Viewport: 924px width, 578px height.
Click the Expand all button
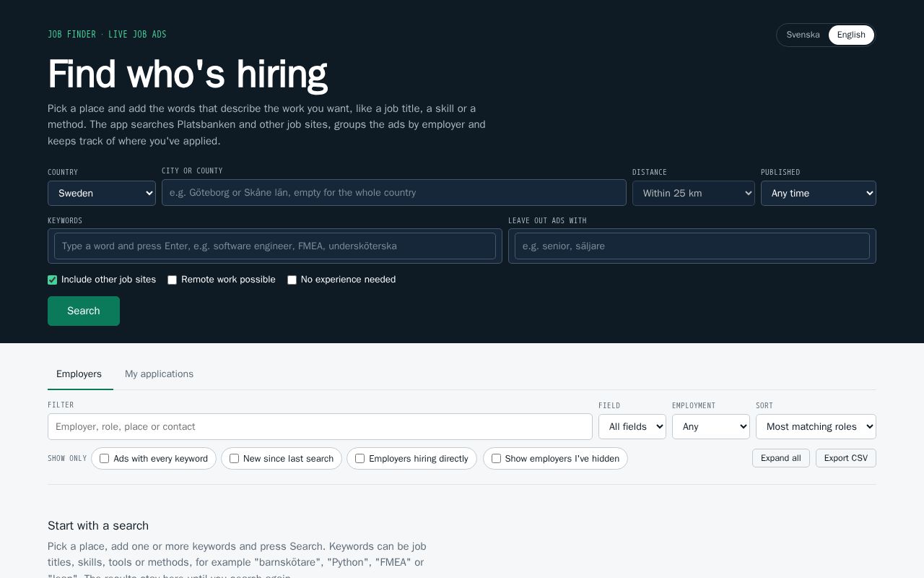(x=781, y=458)
